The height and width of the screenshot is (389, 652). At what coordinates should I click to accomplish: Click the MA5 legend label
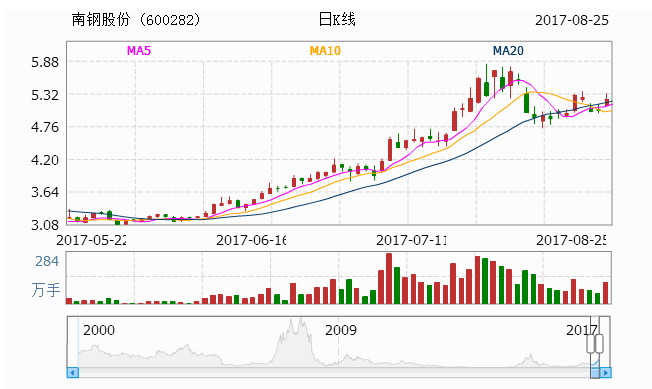[139, 51]
